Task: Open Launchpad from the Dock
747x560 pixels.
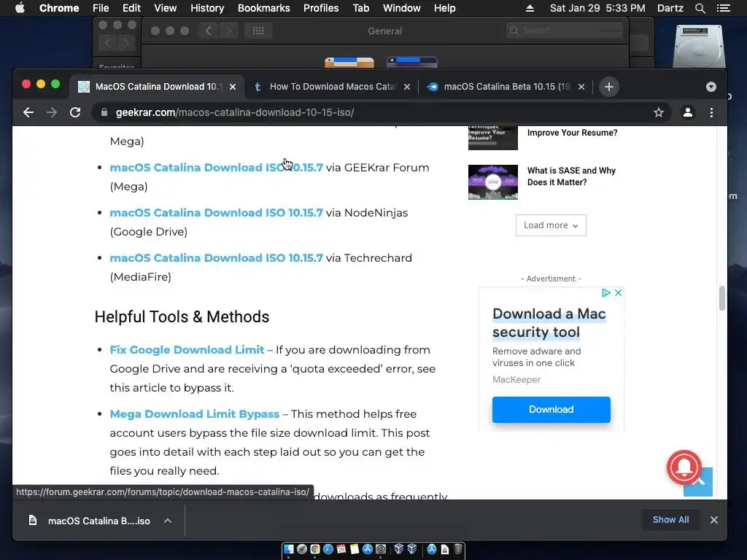Action: (x=302, y=549)
